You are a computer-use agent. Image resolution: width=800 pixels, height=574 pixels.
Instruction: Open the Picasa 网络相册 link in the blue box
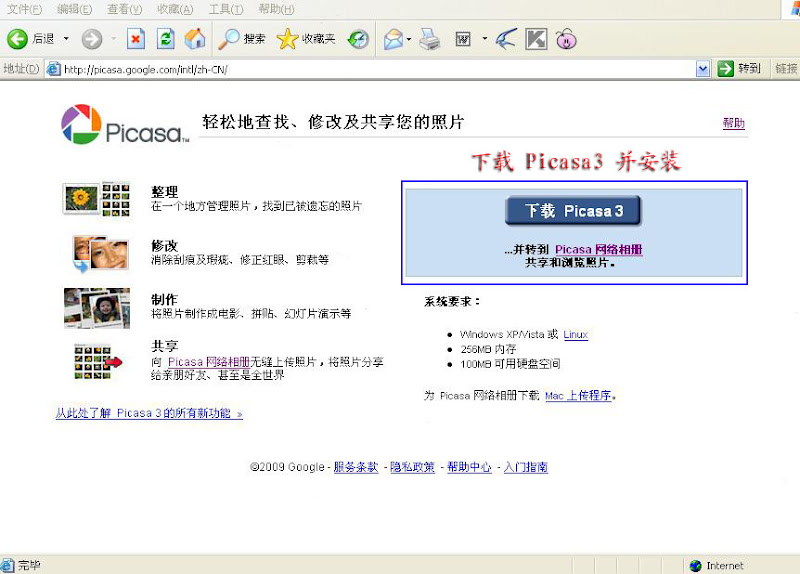[598, 249]
